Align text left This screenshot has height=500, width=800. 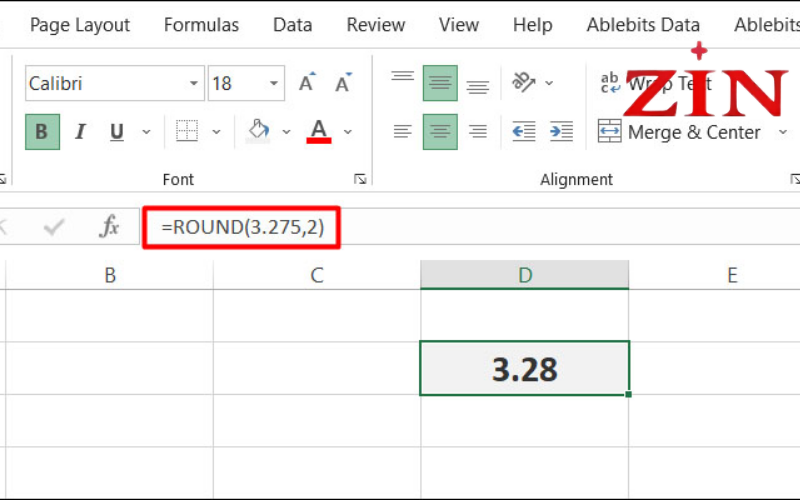click(403, 132)
